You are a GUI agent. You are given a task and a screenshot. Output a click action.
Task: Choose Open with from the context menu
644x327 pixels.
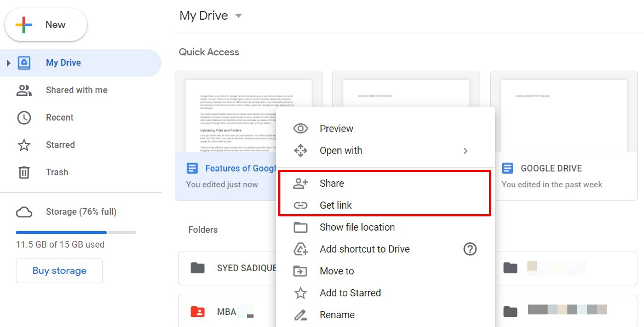click(x=386, y=151)
